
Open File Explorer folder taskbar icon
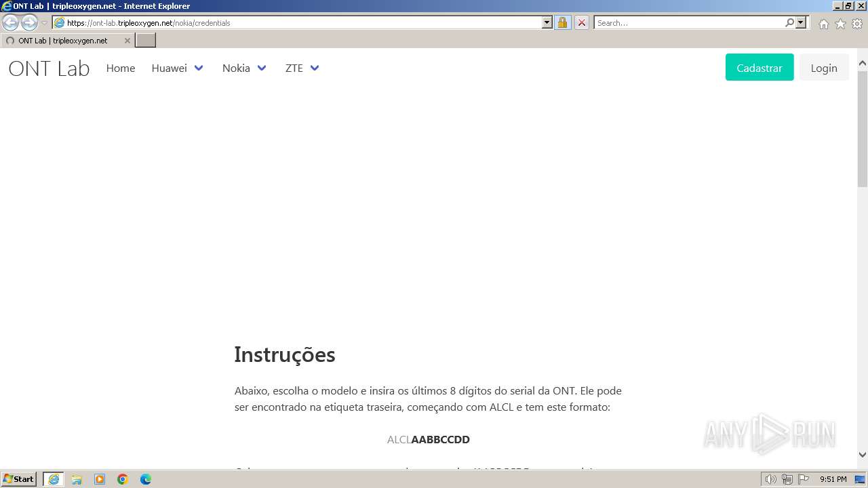point(77,479)
